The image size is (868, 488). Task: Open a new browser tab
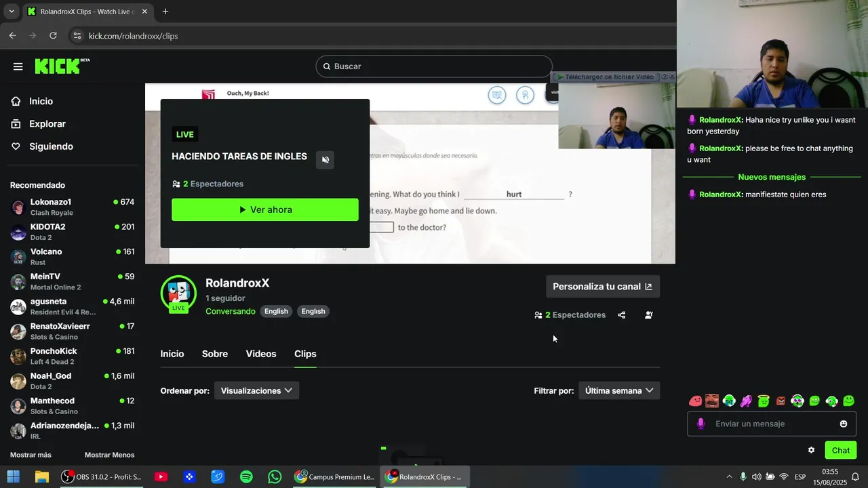point(165,12)
